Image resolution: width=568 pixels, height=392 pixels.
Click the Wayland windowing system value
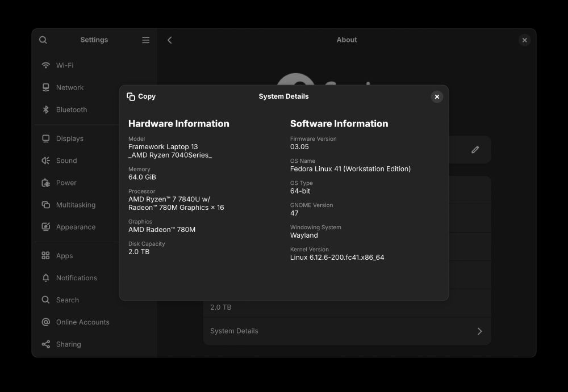[304, 235]
